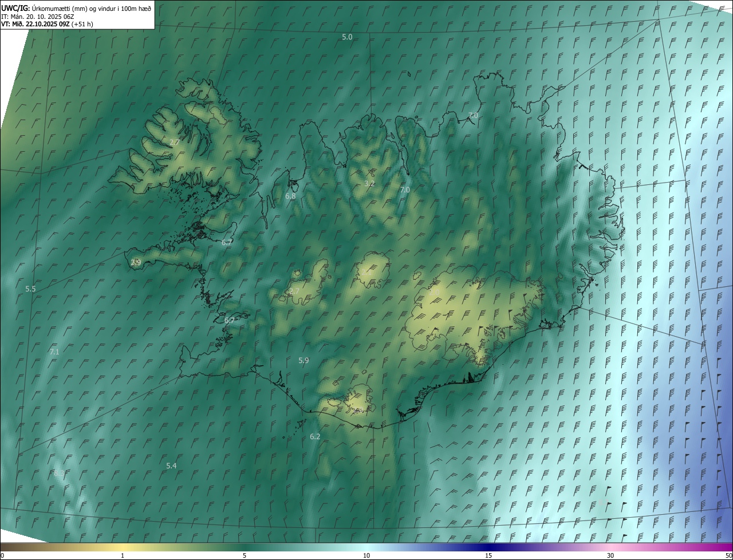The width and height of the screenshot is (733, 560).
Task: Click the '1' tick label on the color scale
Action: [123, 555]
